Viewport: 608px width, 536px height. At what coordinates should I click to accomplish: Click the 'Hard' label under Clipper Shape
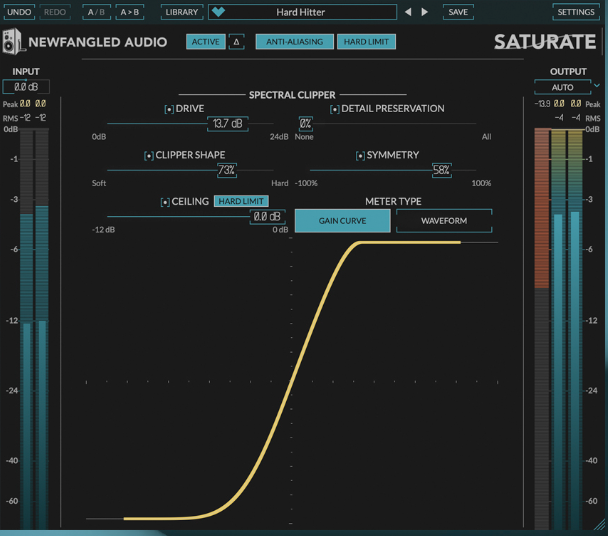click(280, 183)
